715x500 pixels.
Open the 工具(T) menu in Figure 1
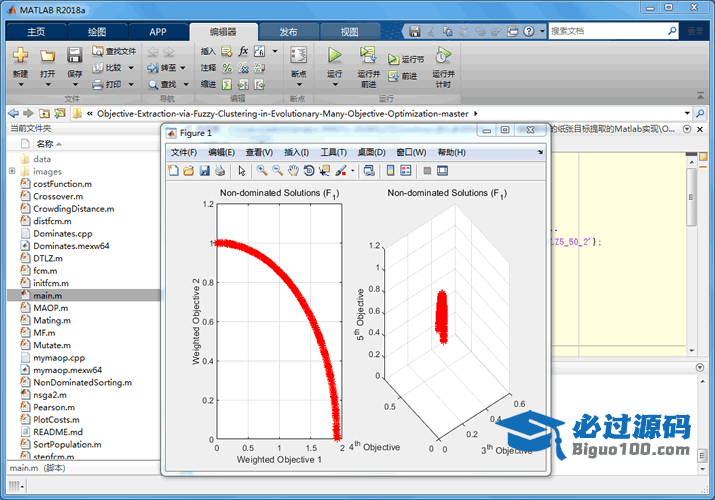coord(333,152)
